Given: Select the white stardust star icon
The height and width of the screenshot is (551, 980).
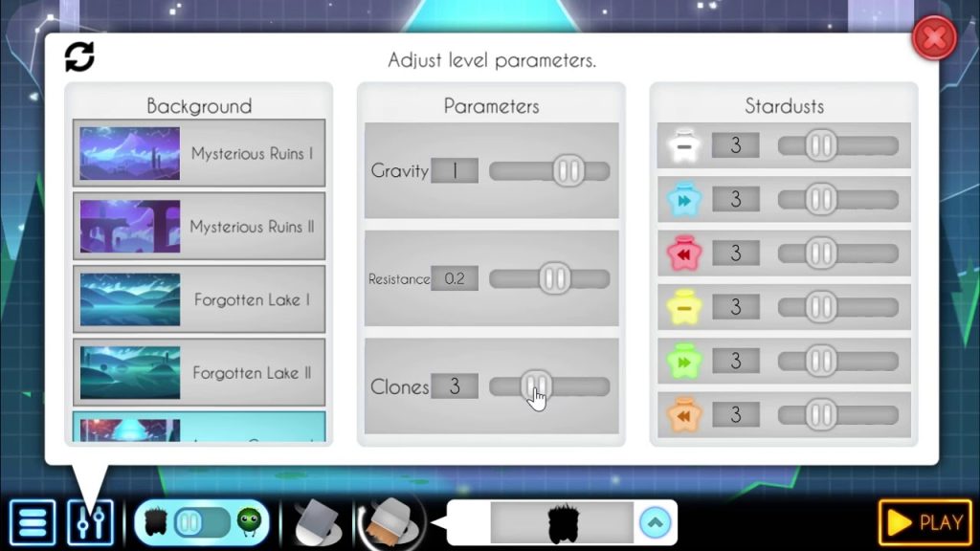Looking at the screenshot, I should point(684,145).
